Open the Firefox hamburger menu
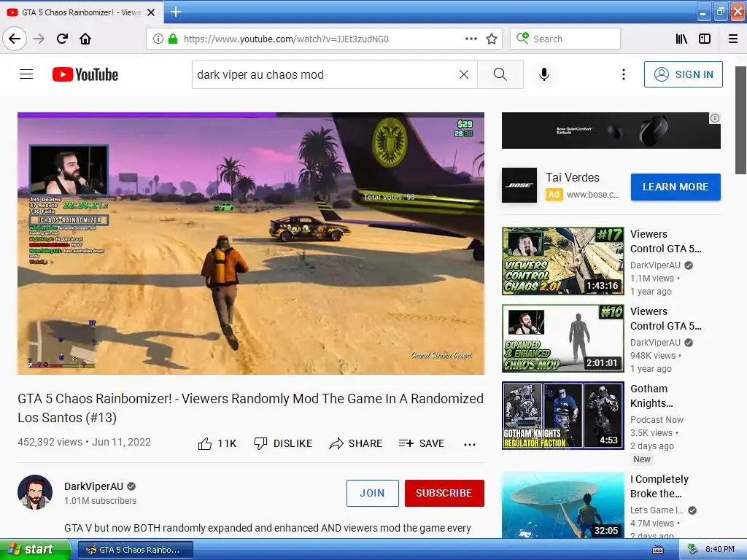Screen dimensions: 747x560 coord(732,39)
